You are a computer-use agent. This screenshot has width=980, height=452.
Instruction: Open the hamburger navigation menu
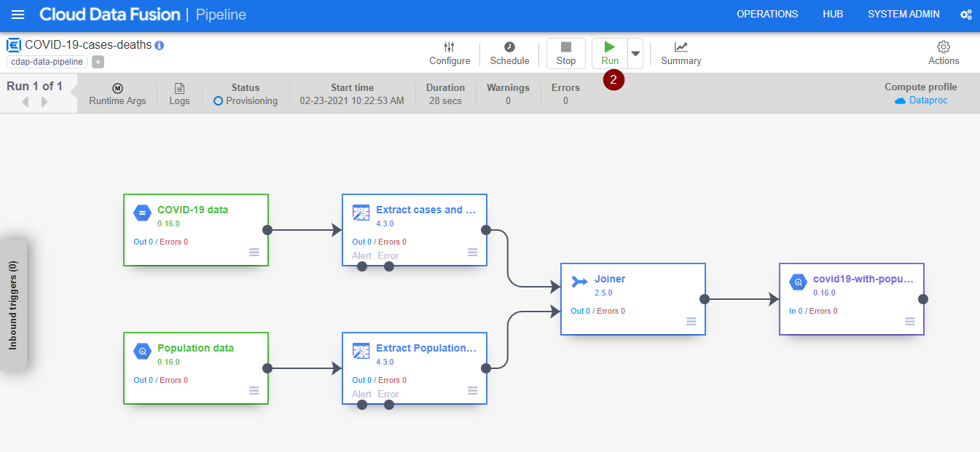(18, 15)
